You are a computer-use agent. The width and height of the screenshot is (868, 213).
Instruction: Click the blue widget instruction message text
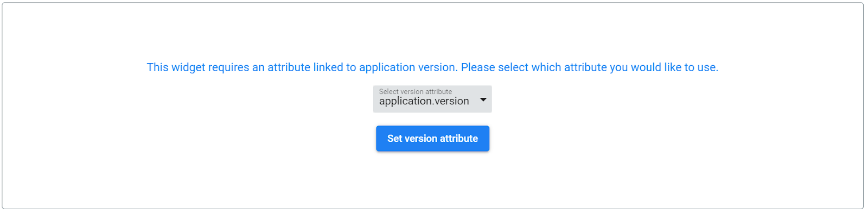pyautogui.click(x=432, y=67)
